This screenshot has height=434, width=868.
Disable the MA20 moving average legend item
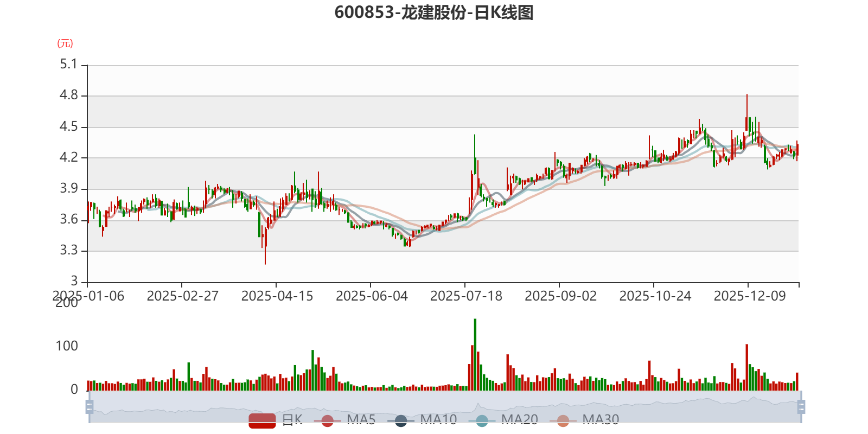click(x=503, y=420)
